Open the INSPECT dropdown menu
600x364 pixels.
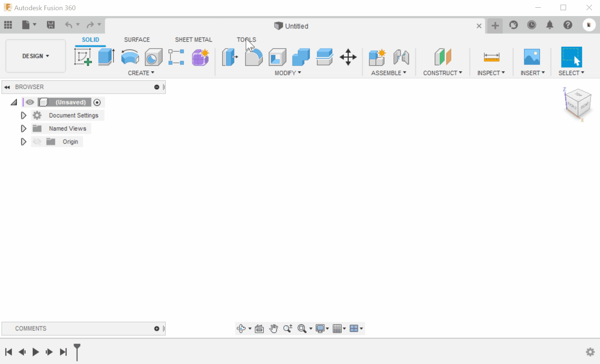[491, 73]
